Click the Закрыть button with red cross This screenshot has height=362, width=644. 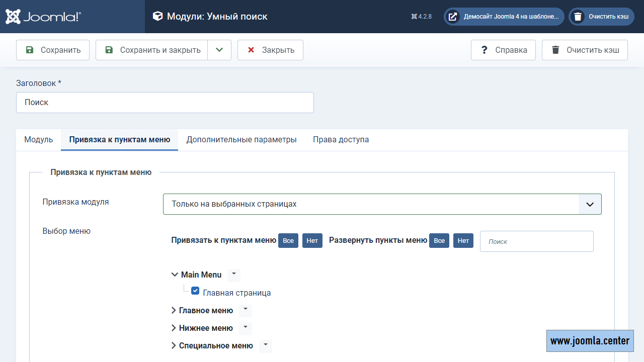point(270,50)
